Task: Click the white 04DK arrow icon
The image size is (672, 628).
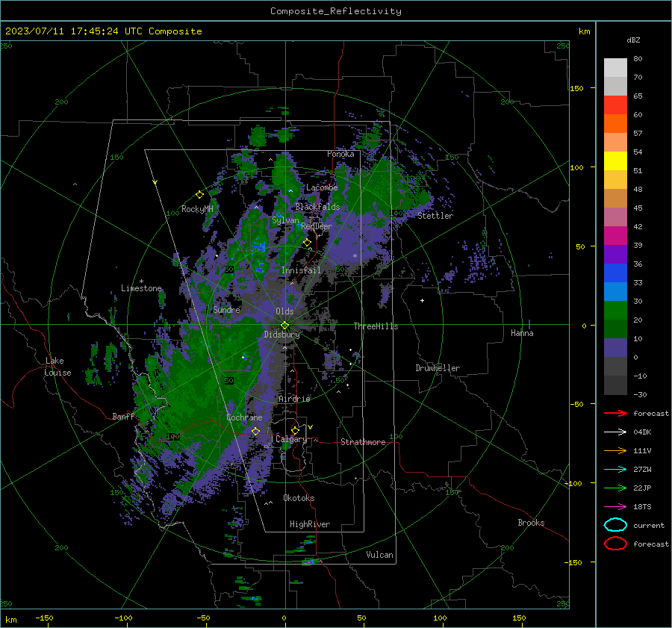Action: pyautogui.click(x=615, y=432)
